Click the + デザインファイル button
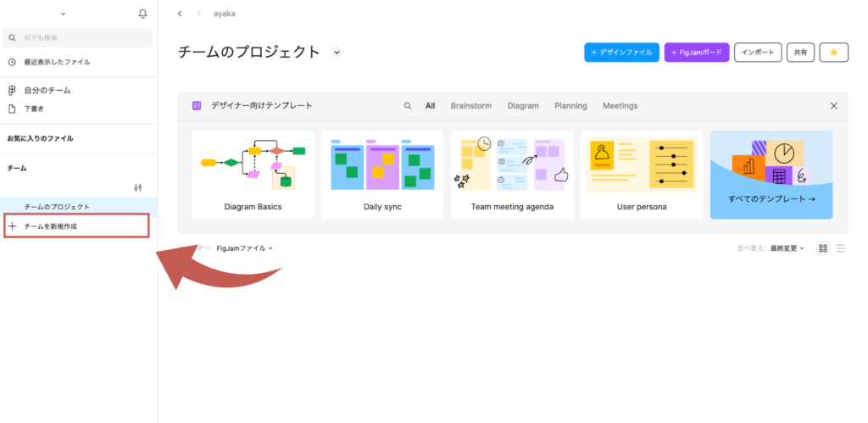 pyautogui.click(x=621, y=53)
